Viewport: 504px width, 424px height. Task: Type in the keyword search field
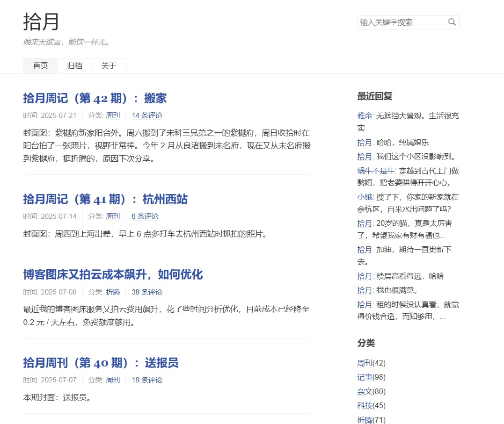tap(401, 22)
